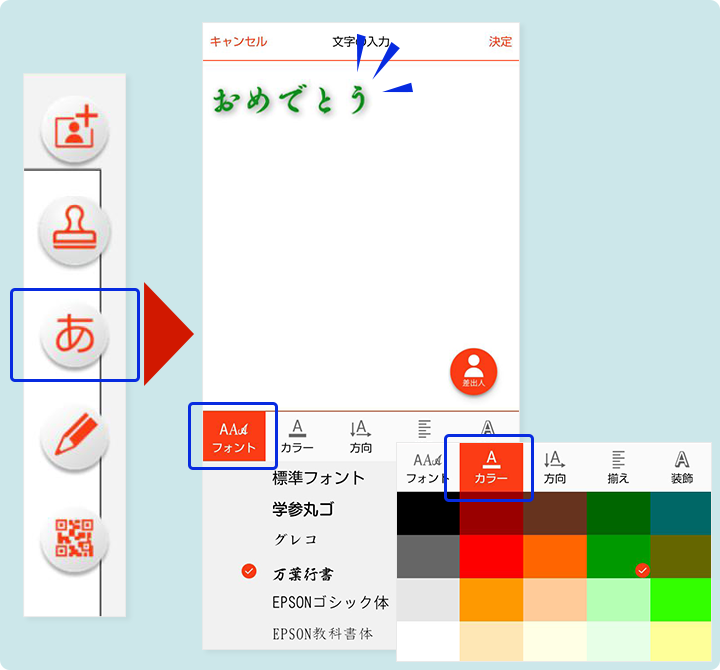Image resolution: width=720 pixels, height=670 pixels.
Task: Open the 揃え alignment tab
Action: coord(618,467)
